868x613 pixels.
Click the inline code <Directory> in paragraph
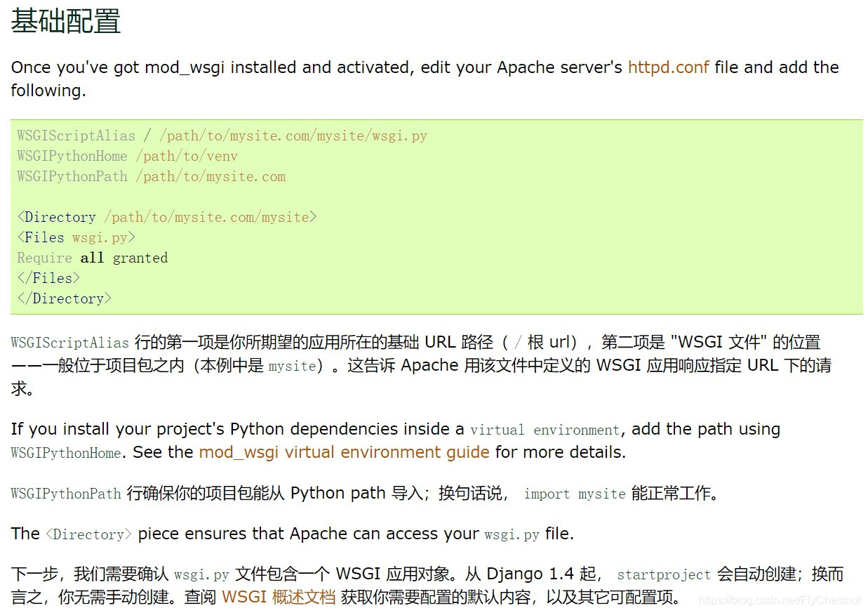88,534
